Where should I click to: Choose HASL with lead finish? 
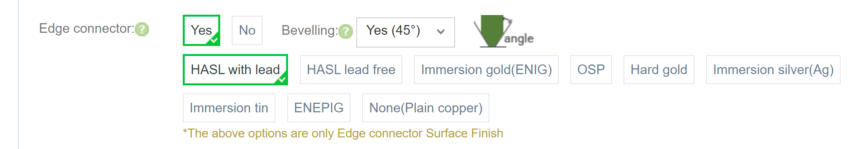click(235, 69)
